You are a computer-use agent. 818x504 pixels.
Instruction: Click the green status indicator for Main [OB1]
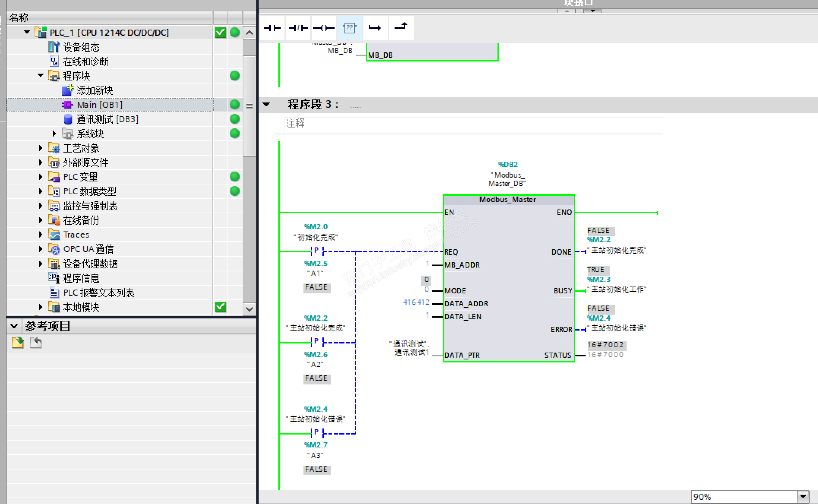click(x=235, y=104)
